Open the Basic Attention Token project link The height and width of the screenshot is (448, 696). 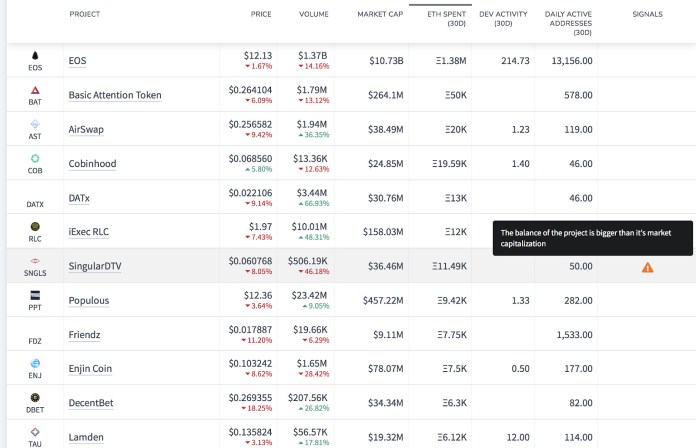click(115, 95)
